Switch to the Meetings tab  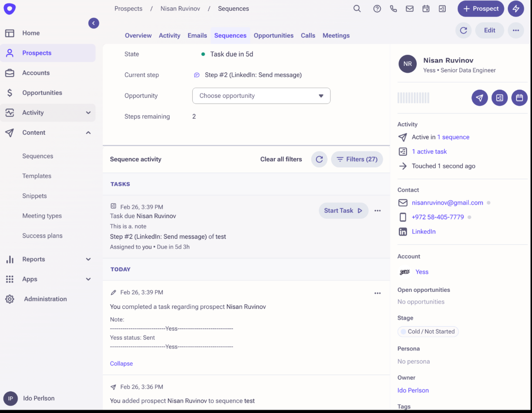point(336,36)
